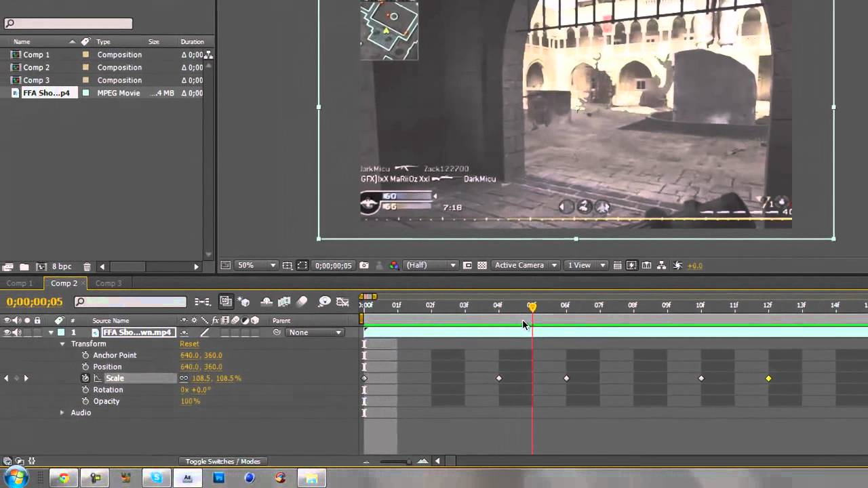Select the FFA Sho...wn.mp4 layer name
This screenshot has width=868, height=488.
tap(138, 332)
